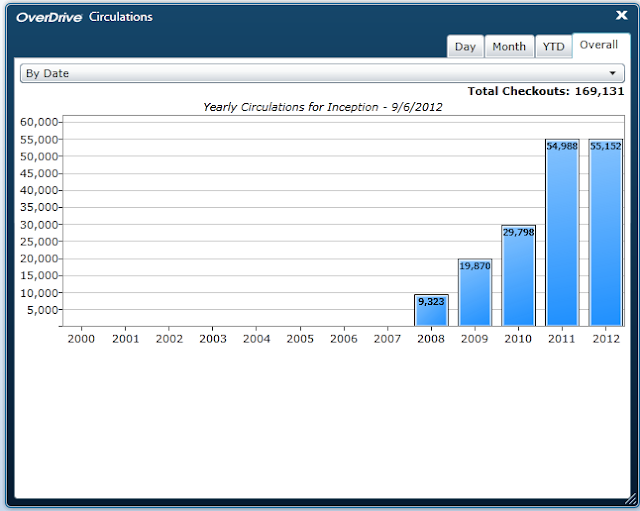Click the OverDrive logo

pyautogui.click(x=49, y=17)
